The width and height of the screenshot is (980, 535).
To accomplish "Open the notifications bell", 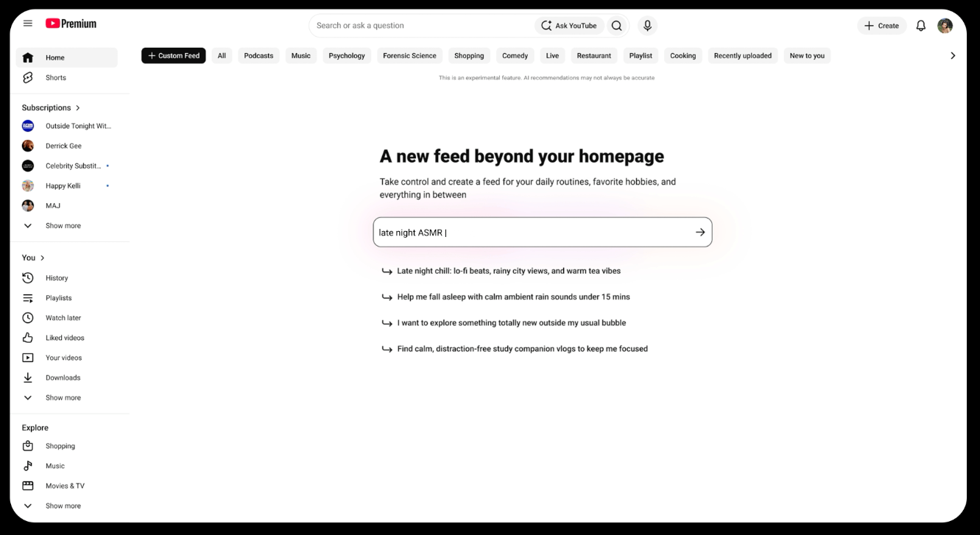I will click(x=920, y=26).
